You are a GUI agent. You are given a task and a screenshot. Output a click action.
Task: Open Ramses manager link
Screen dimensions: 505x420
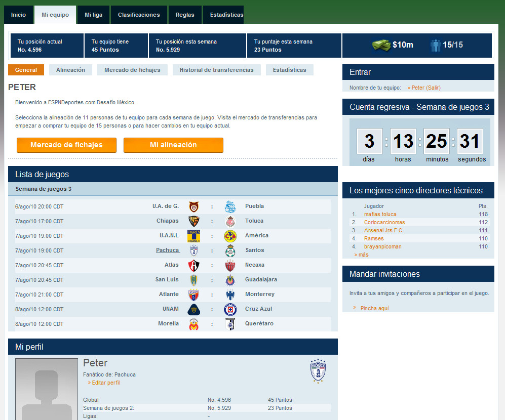pos(374,238)
